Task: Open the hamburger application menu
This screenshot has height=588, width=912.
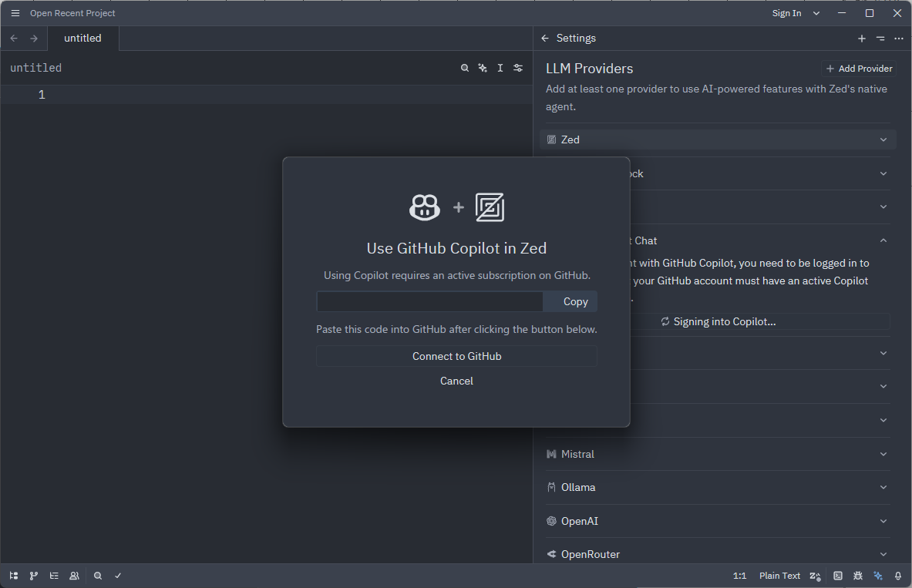Action: 15,13
